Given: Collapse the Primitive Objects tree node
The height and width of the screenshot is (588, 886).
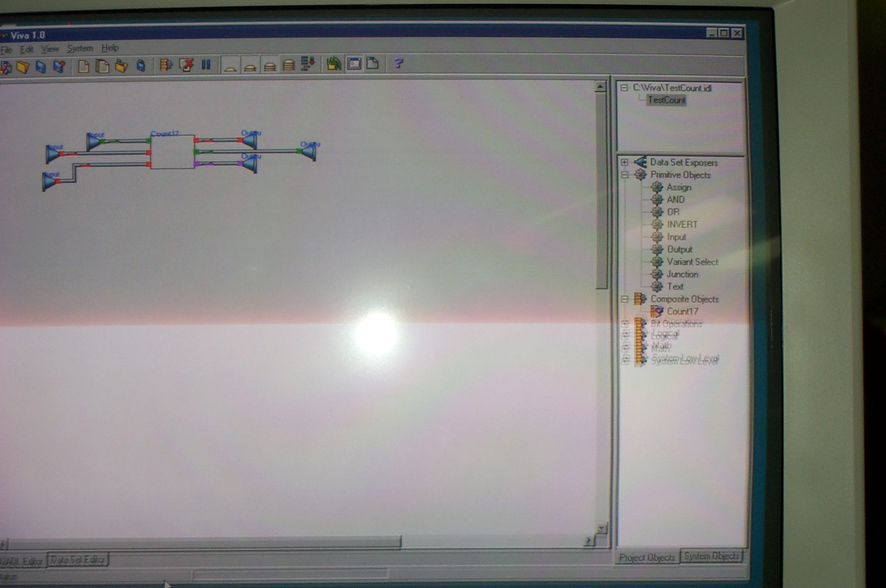Looking at the screenshot, I should pyautogui.click(x=624, y=175).
